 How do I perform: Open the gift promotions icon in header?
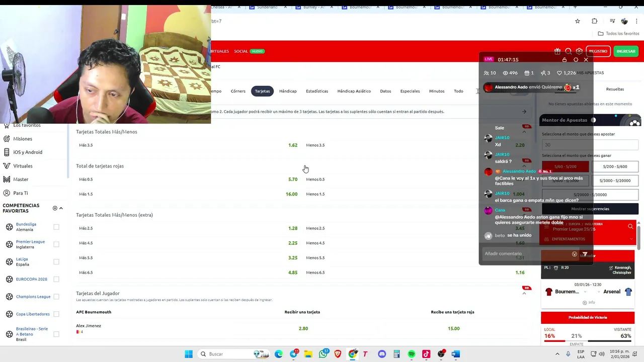coord(557,51)
